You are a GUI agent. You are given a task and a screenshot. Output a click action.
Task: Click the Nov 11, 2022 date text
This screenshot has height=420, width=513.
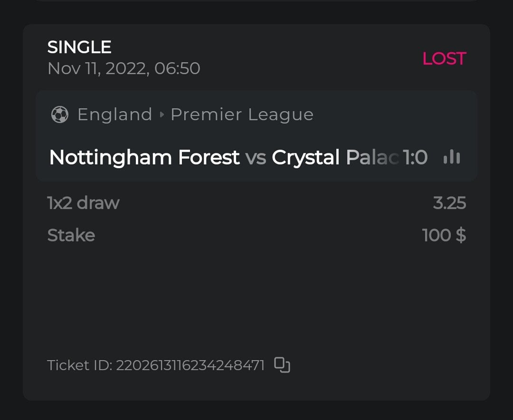click(x=123, y=68)
